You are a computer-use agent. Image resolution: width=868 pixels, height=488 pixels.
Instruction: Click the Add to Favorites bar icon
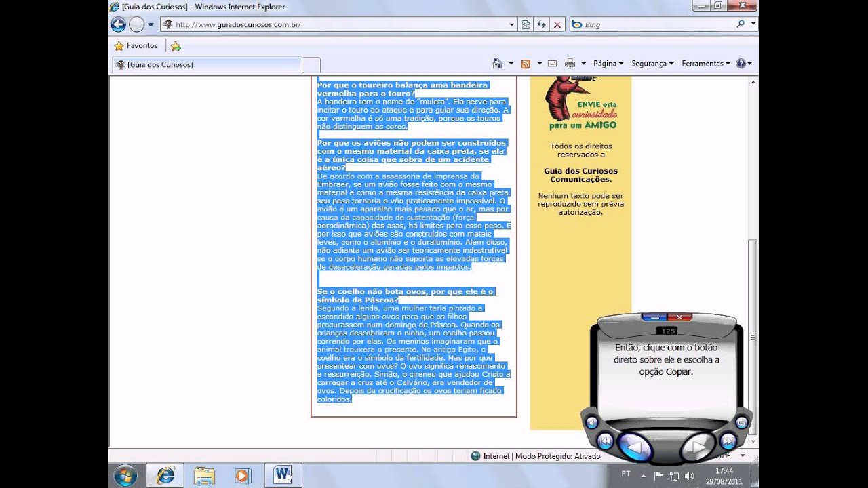tap(176, 46)
